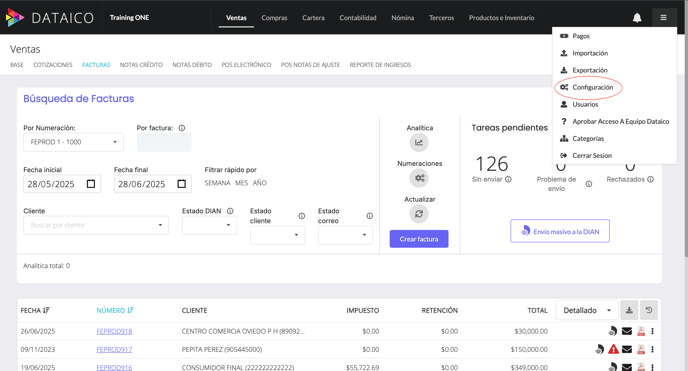Click the Crear factura button
The image size is (688, 371).
[419, 239]
